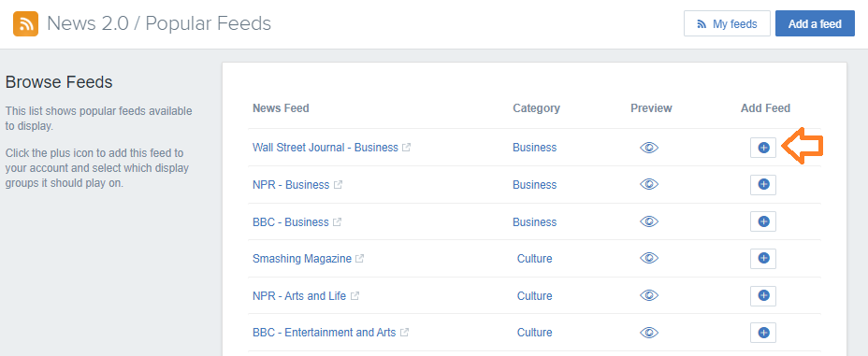
Task: Click external link icon beside Wall Street Journal
Action: (406, 148)
